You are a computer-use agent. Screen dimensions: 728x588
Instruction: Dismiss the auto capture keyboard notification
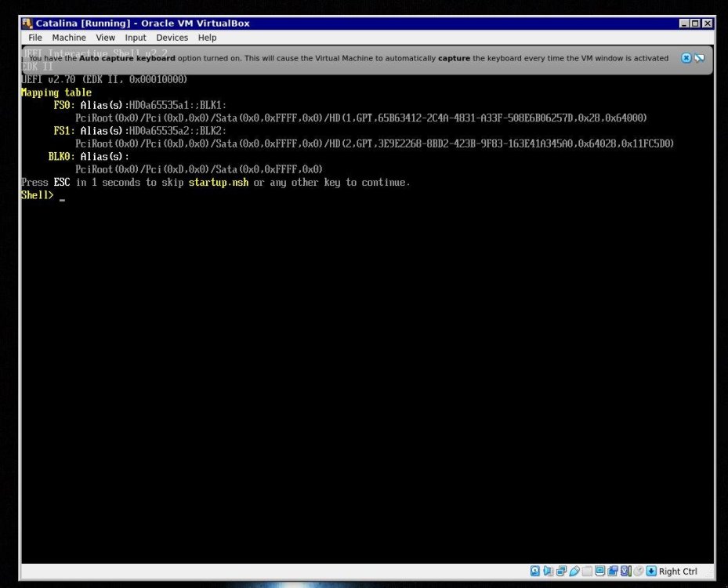pyautogui.click(x=686, y=58)
